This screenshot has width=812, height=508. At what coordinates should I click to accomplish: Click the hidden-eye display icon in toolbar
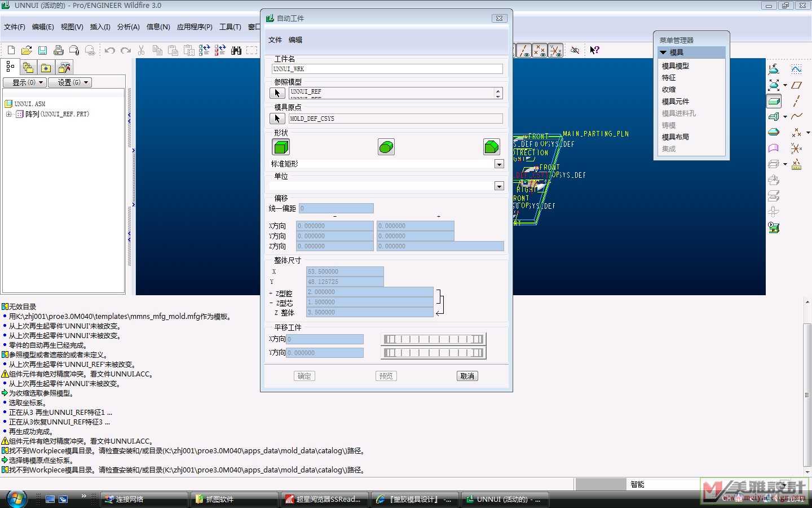pos(575,50)
